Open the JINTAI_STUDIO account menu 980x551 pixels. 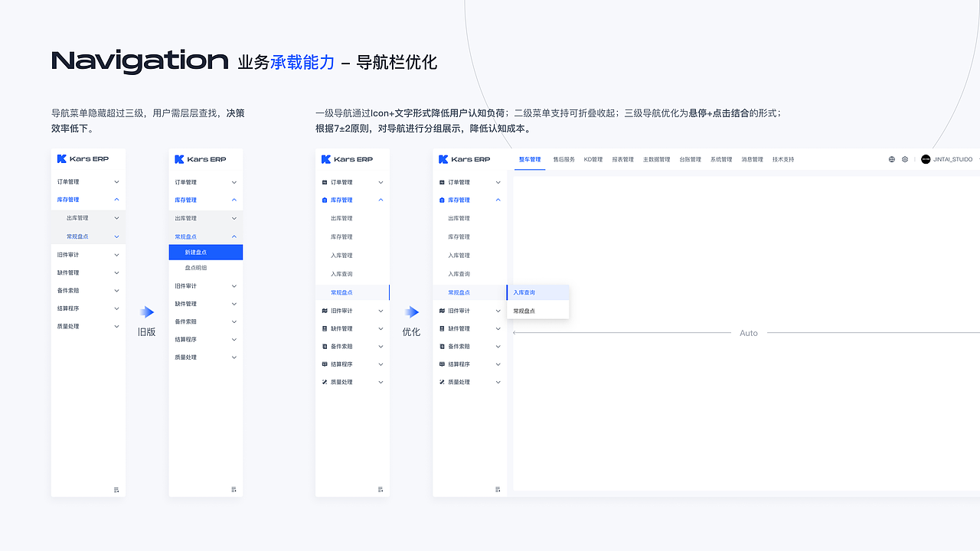(952, 159)
